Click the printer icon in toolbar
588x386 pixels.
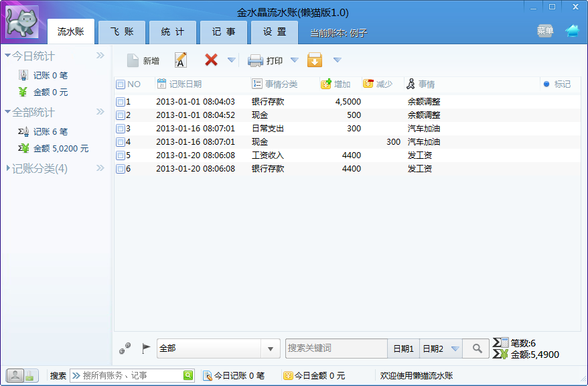(255, 60)
